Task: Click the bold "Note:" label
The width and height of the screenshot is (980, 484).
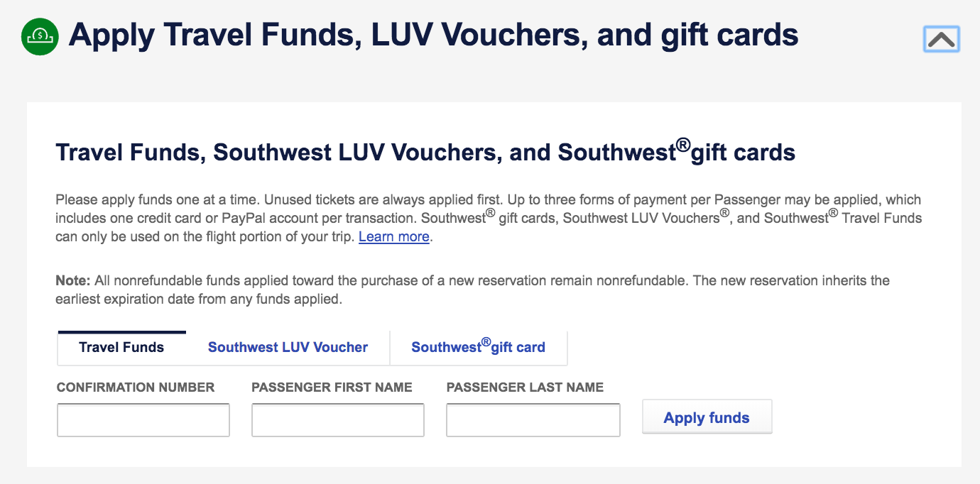Action: pos(73,281)
